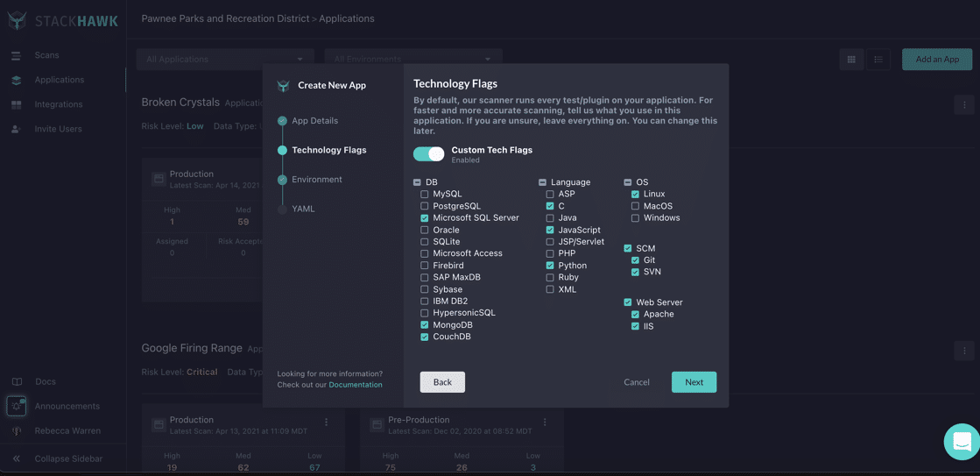
Task: Go to the App Details step
Action: [x=315, y=121]
